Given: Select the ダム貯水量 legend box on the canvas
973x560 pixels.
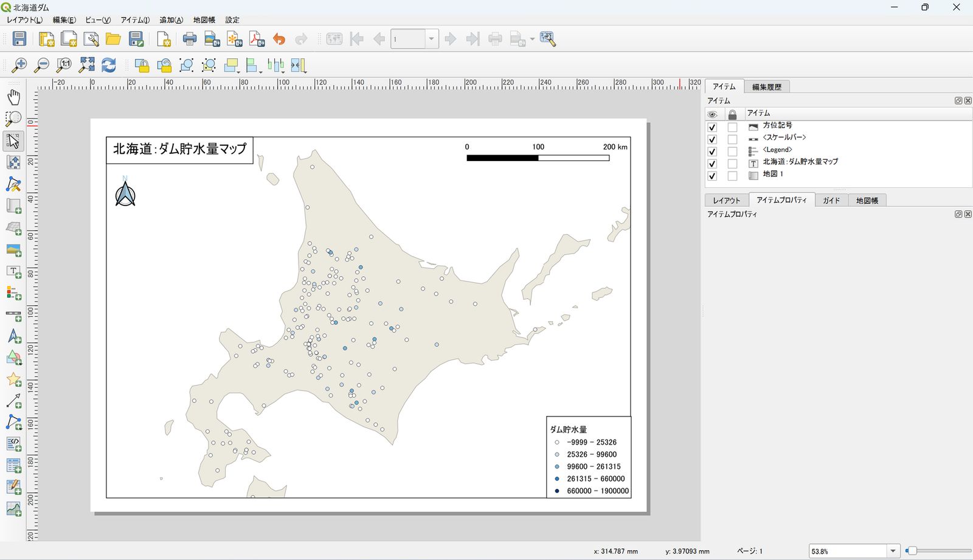Looking at the screenshot, I should (589, 458).
